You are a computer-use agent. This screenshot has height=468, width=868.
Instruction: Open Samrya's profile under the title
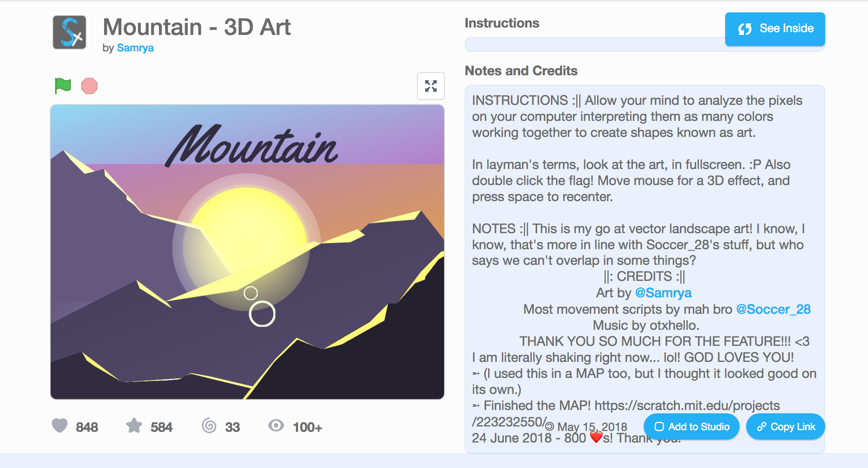tap(135, 48)
